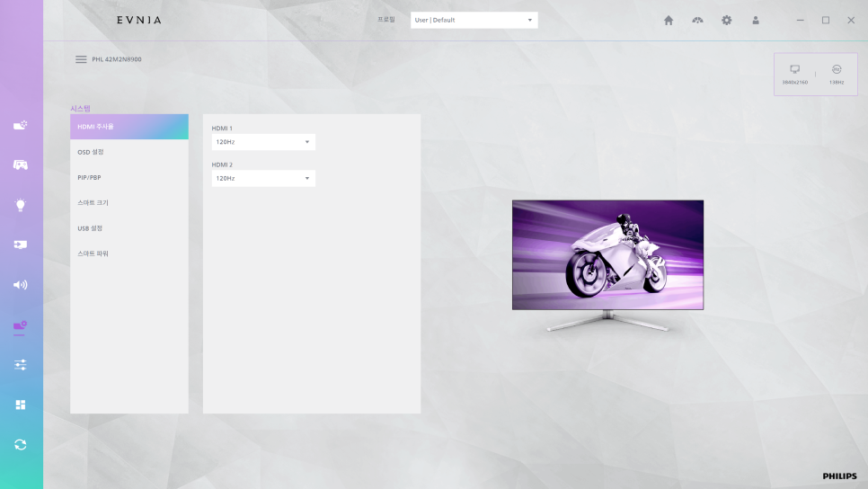Open the input source section in sidebar

[x=21, y=244]
